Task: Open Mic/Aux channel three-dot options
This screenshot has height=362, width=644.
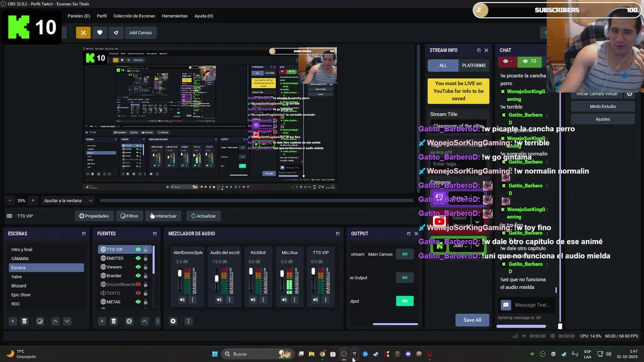Action: pos(294,300)
